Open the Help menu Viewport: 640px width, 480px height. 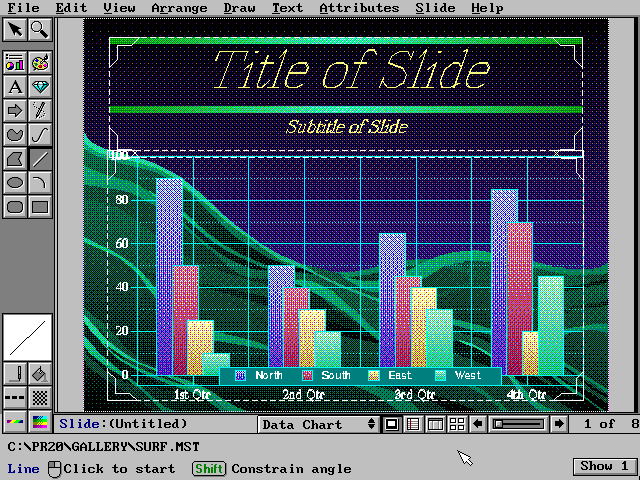pyautogui.click(x=487, y=8)
